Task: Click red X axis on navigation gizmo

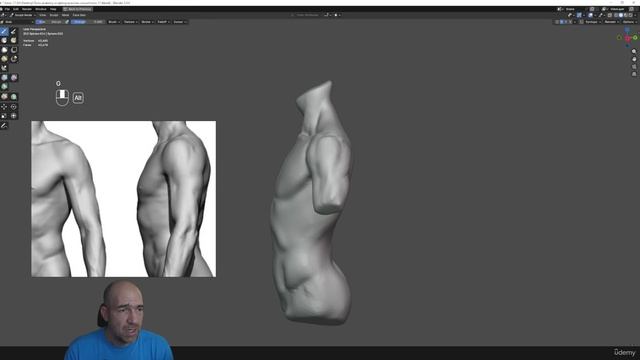Action: coord(628,38)
